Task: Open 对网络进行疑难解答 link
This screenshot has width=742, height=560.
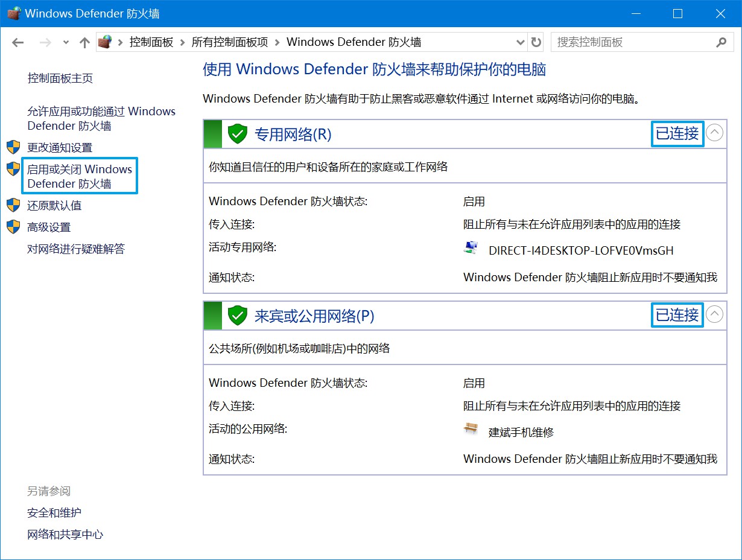Action: 76,249
